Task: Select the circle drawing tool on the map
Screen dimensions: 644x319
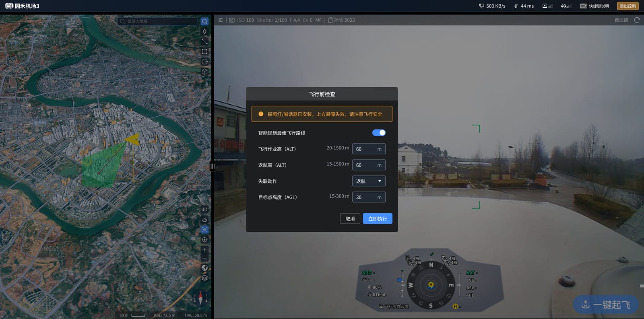Action: (204, 62)
